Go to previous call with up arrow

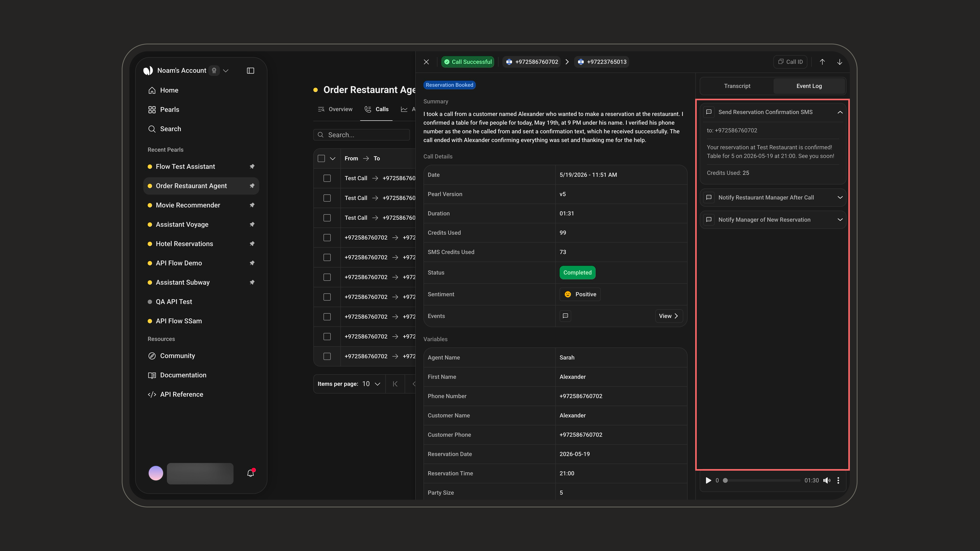pyautogui.click(x=822, y=62)
